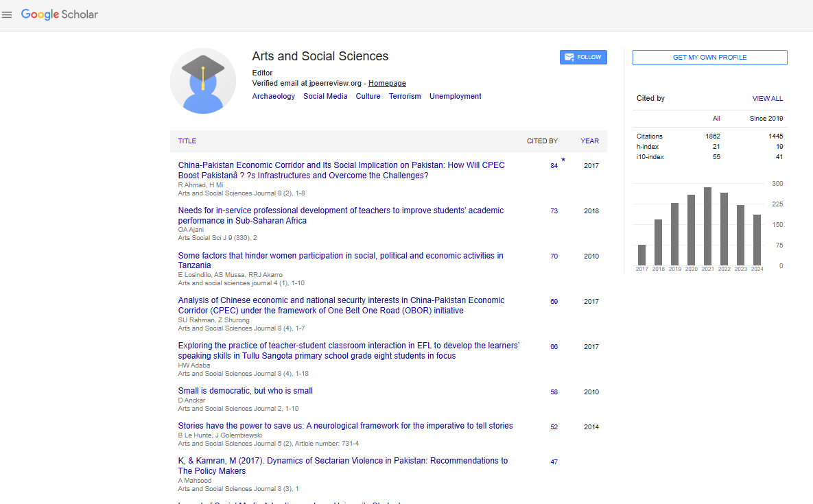This screenshot has height=504, width=813.
Task: Open the Unemployment topic link
Action: click(455, 97)
